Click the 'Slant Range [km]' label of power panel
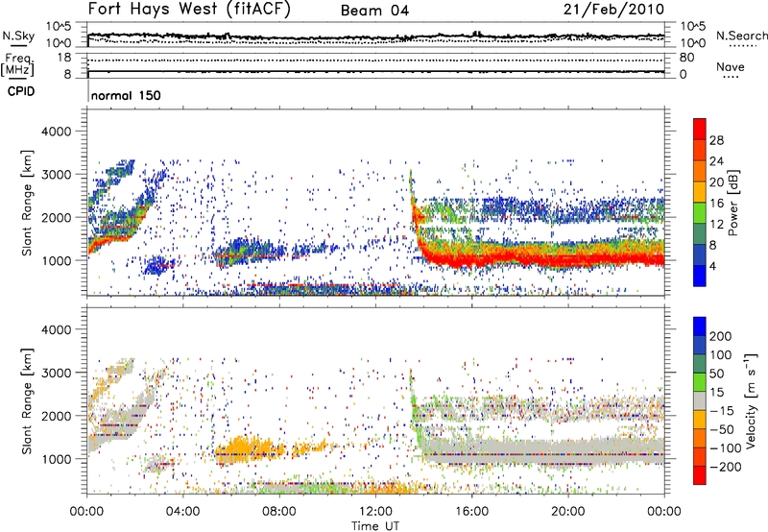 coord(27,203)
